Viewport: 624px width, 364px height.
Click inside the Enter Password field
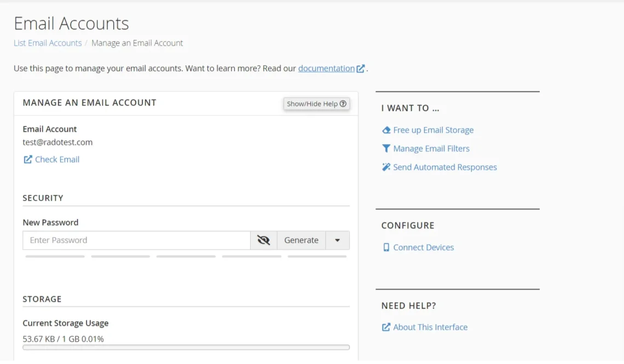137,240
